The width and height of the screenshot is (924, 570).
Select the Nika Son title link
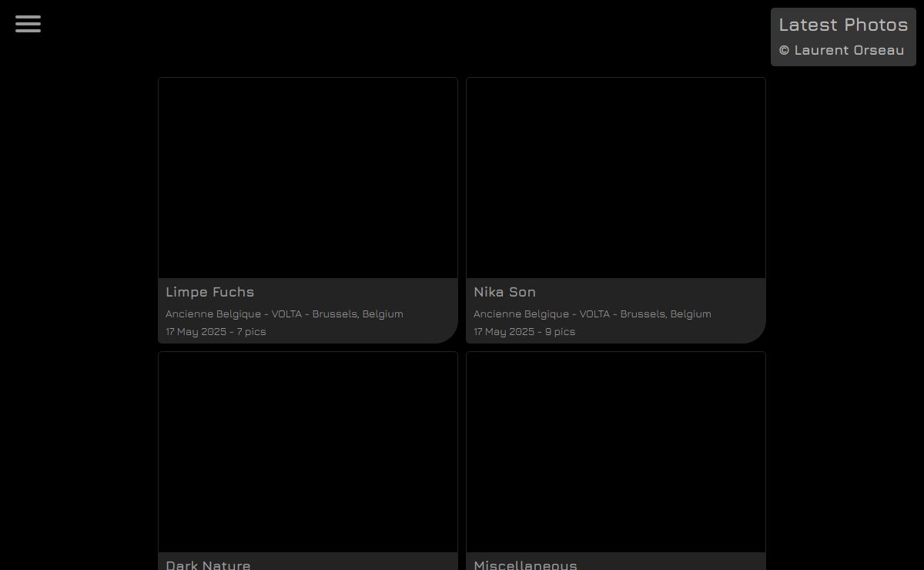[505, 292]
